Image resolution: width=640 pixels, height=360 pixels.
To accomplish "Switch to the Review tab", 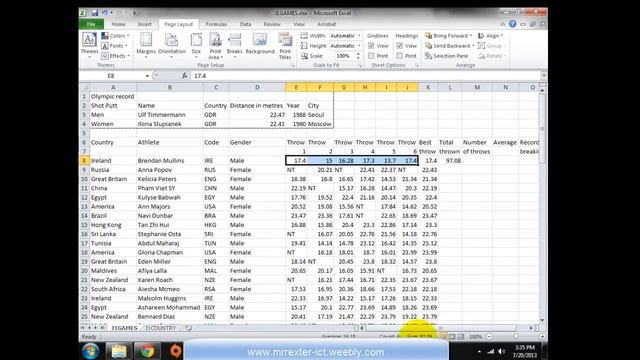I will click(x=272, y=24).
